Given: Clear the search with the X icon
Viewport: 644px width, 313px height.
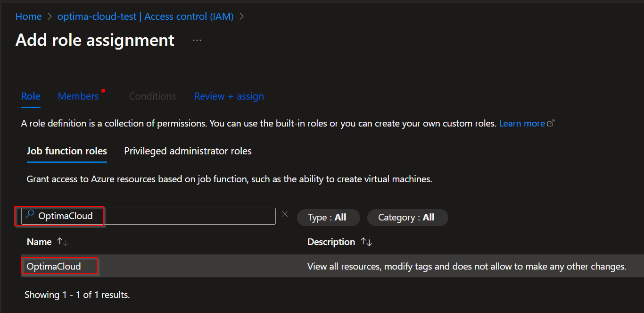Looking at the screenshot, I should pyautogui.click(x=285, y=214).
